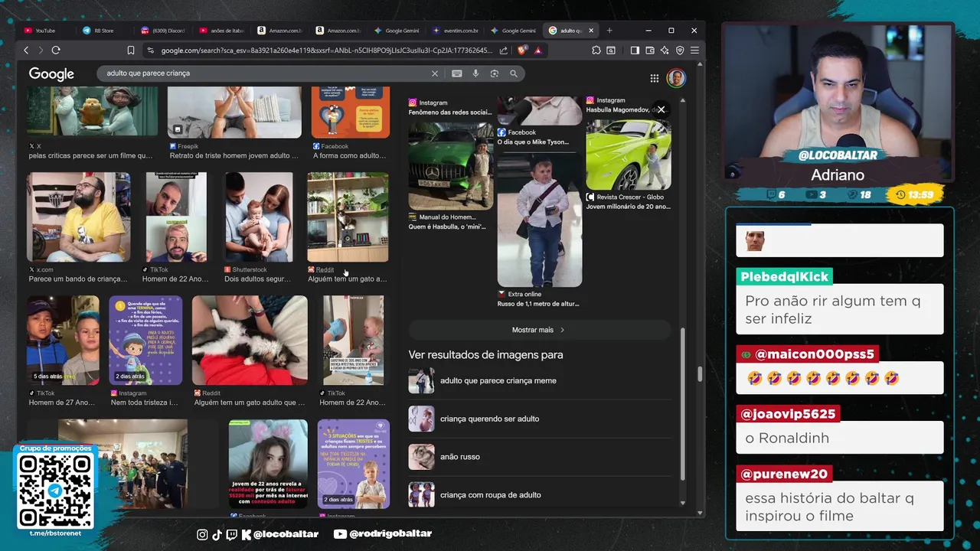Close the active 'adulto q' tab
This screenshot has height=551, width=980.
point(591,31)
